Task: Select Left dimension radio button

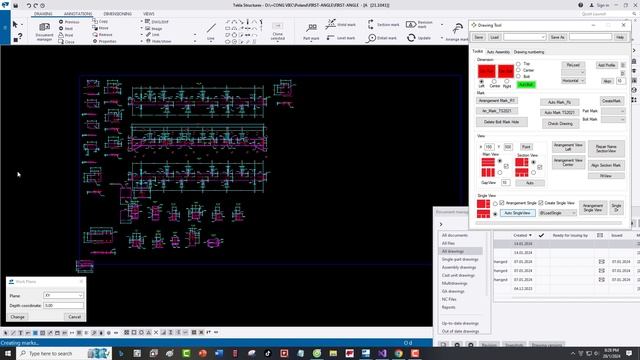Action: [x=482, y=82]
